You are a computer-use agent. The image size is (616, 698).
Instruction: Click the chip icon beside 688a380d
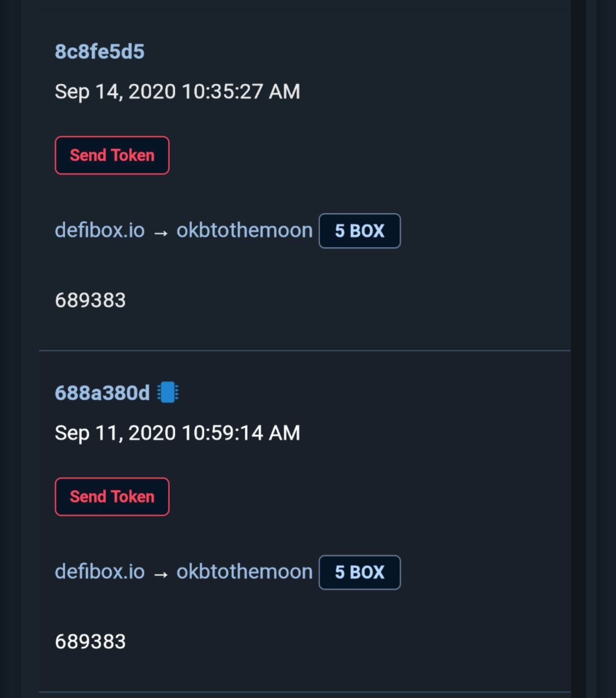[168, 392]
